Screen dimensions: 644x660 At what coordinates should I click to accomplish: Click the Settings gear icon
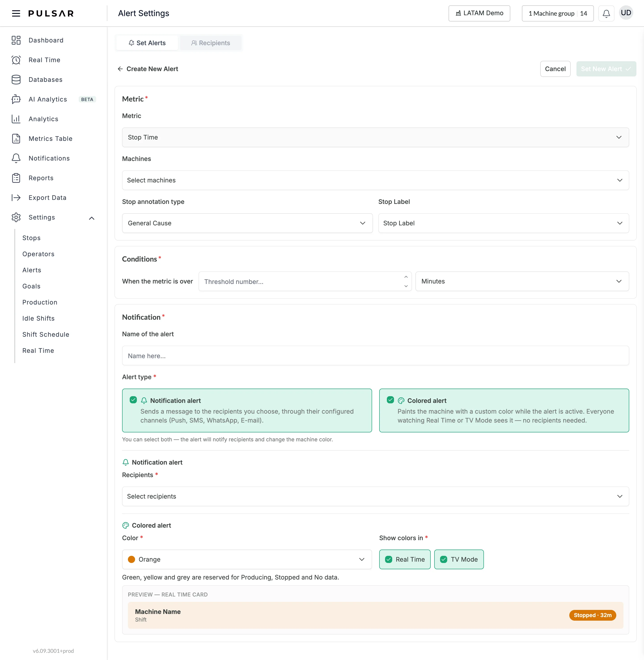tap(16, 217)
